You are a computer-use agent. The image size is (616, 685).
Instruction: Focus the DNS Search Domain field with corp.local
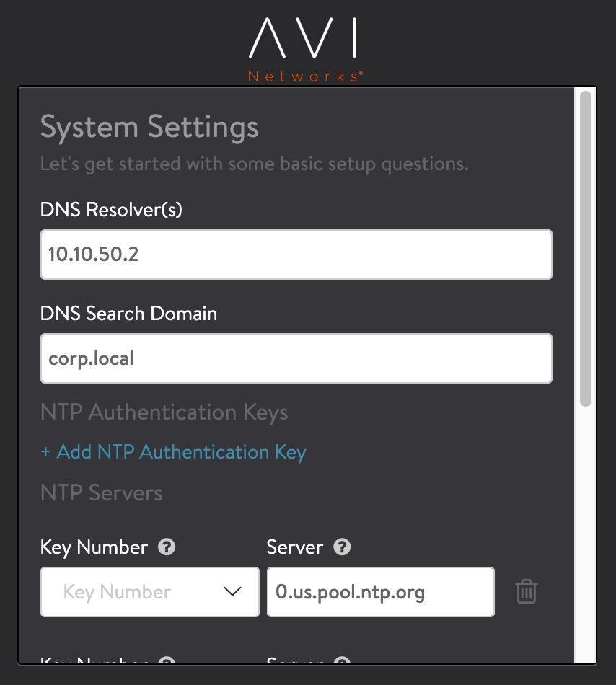click(x=296, y=358)
